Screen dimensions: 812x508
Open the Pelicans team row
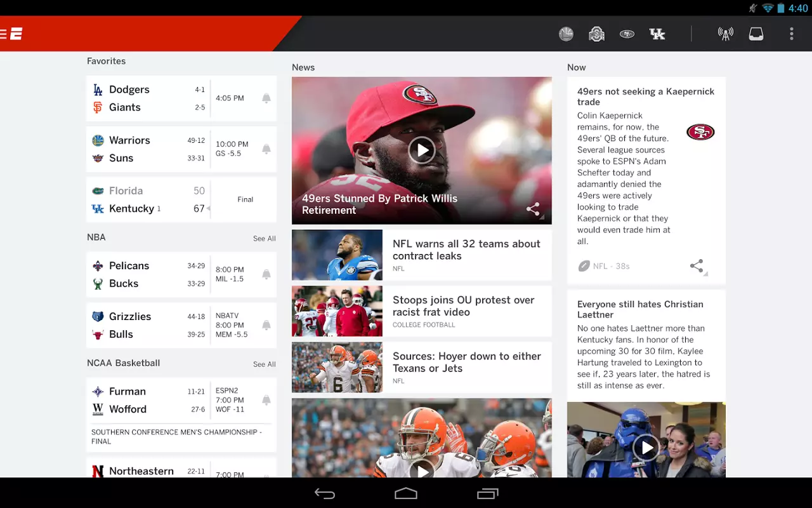coord(148,265)
